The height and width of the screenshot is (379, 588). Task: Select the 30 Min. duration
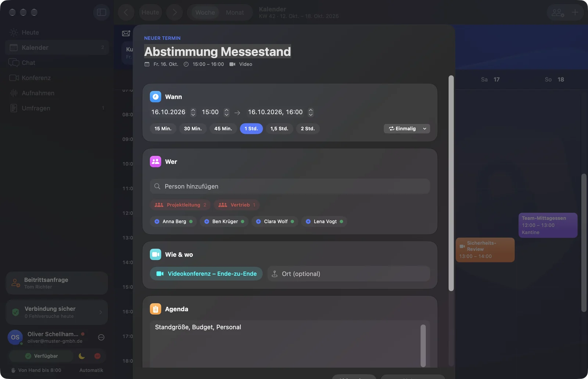[x=193, y=129]
